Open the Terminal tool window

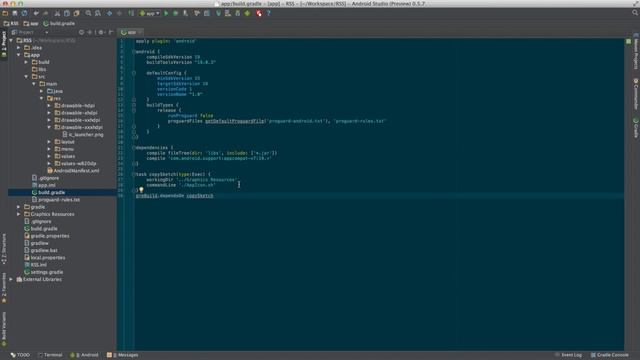[x=50, y=355]
